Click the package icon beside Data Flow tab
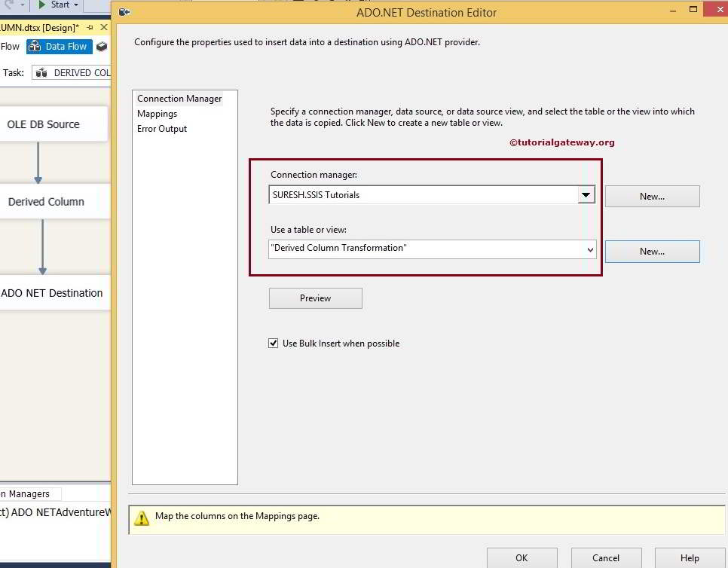The height and width of the screenshot is (568, 728). tap(102, 47)
